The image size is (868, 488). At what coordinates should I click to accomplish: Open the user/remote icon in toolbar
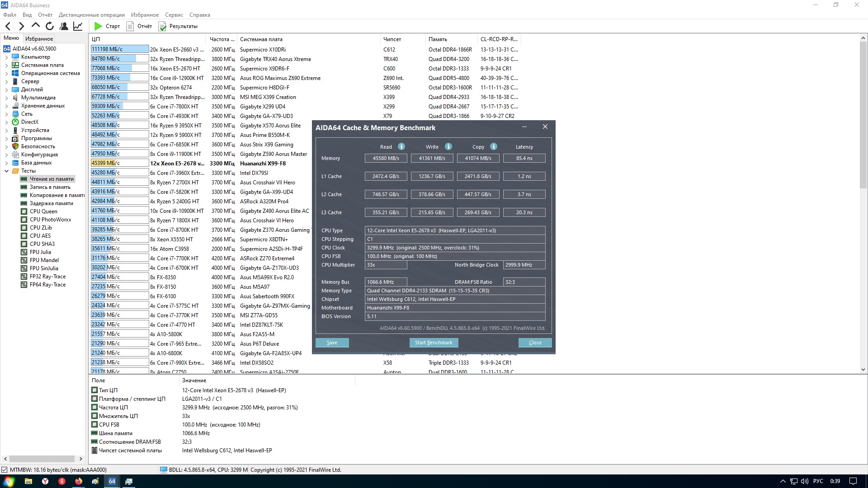[64, 26]
